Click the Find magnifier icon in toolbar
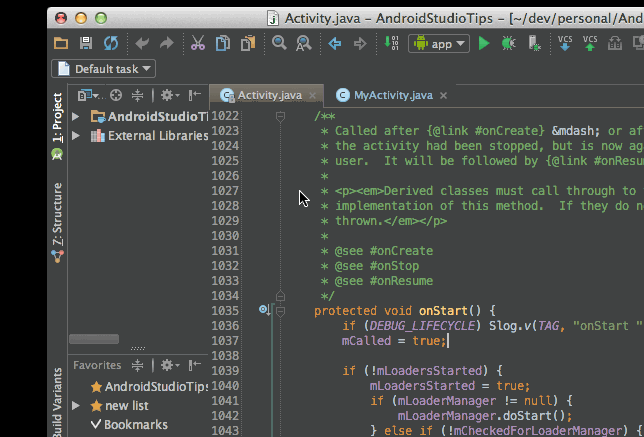Viewport: 644px width, 437px height. click(278, 43)
